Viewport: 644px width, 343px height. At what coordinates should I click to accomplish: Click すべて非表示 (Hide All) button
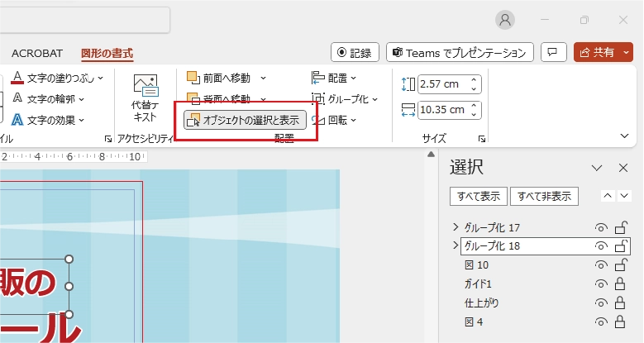[x=544, y=197]
